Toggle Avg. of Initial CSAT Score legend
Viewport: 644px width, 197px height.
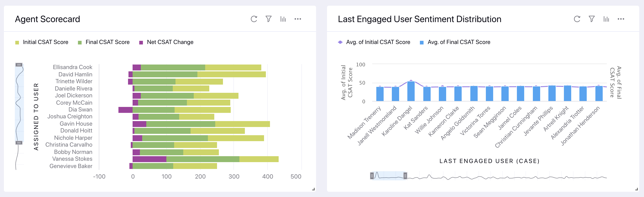(x=374, y=42)
